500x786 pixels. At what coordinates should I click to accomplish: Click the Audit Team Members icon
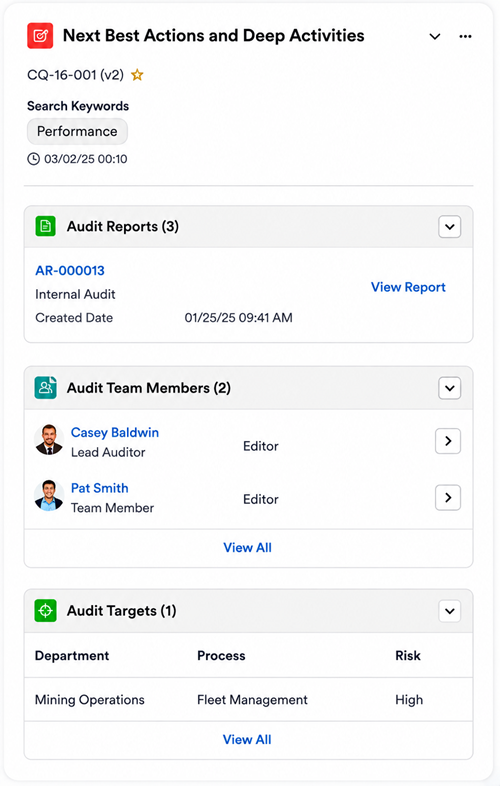[46, 388]
